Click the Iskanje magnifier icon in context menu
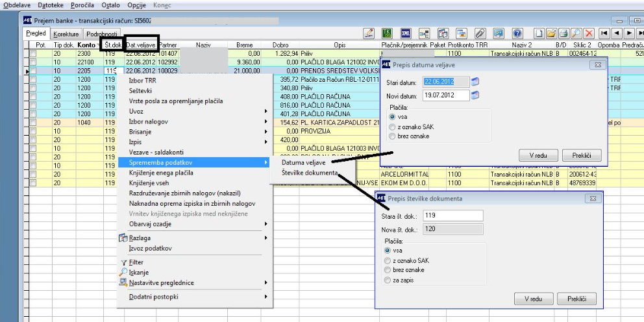 click(123, 272)
